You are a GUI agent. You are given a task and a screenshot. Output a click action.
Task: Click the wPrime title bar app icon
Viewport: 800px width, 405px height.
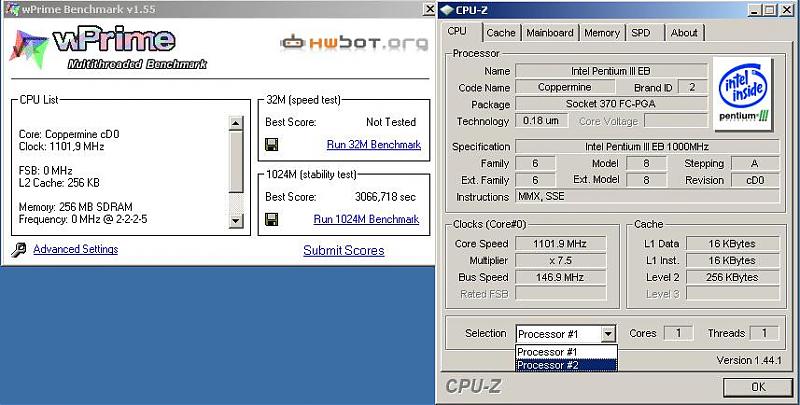[x=13, y=10]
